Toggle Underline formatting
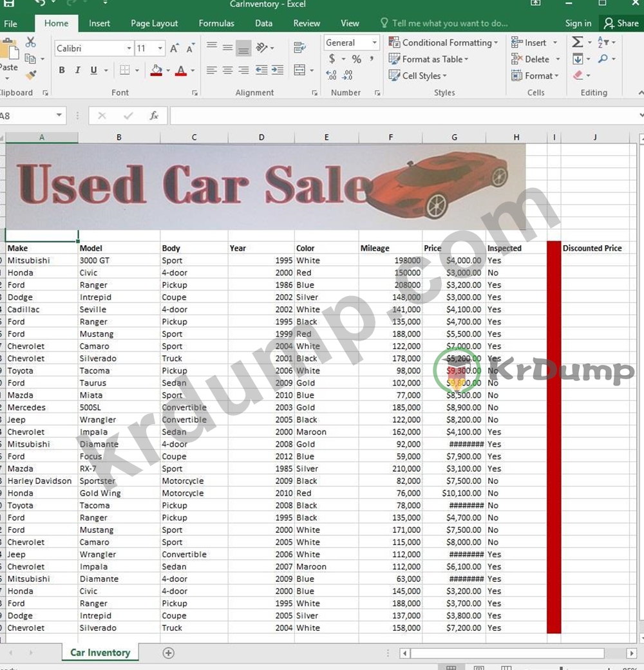This screenshot has width=644, height=670. point(93,70)
